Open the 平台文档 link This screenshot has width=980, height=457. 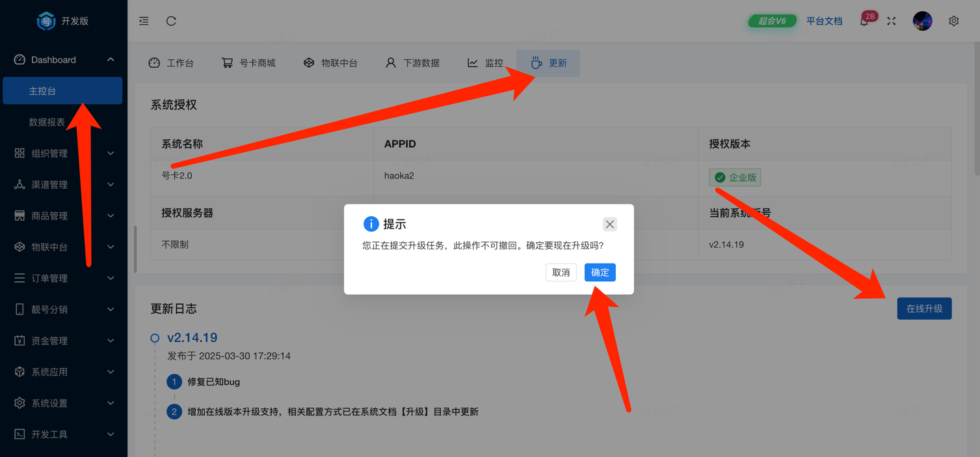pyautogui.click(x=824, y=21)
